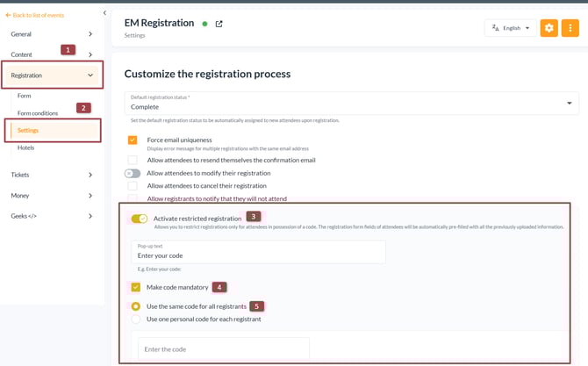588x366 pixels.
Task: Click the external link icon beside EM Registration
Action: [219, 24]
